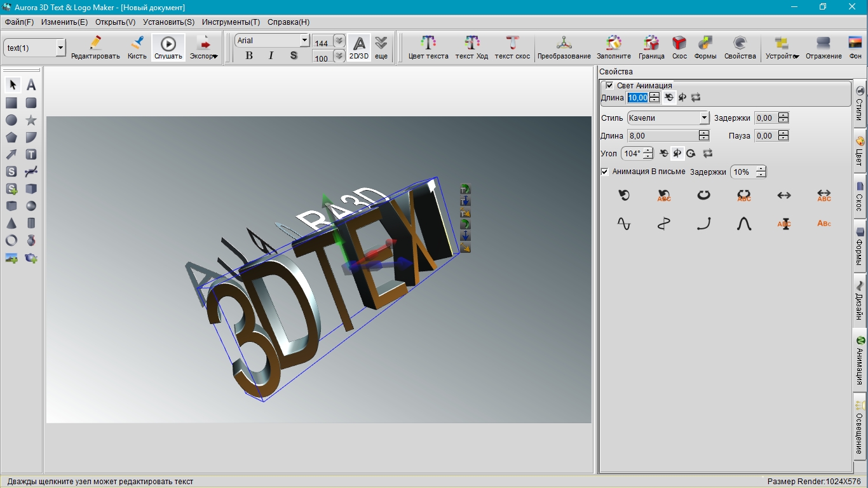Choose the cone shape tool

click(11, 223)
